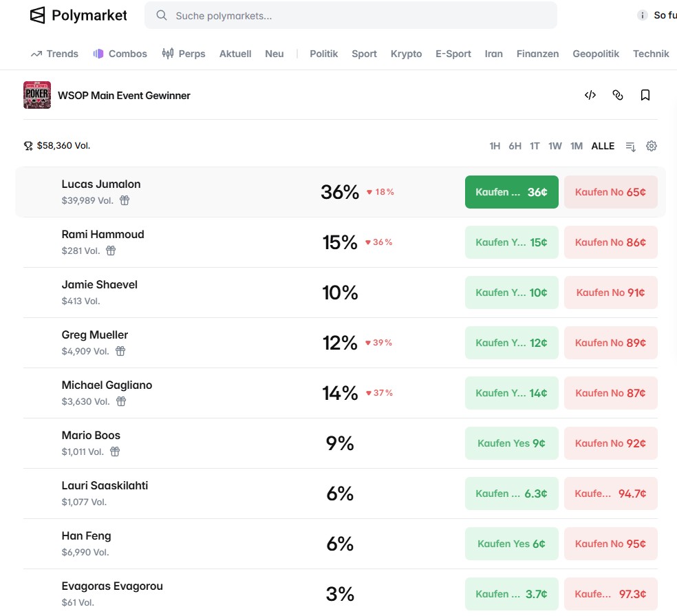Expand the Michael Gagliano outcome row name
Viewport: 677px width, 616px height.
click(x=107, y=385)
